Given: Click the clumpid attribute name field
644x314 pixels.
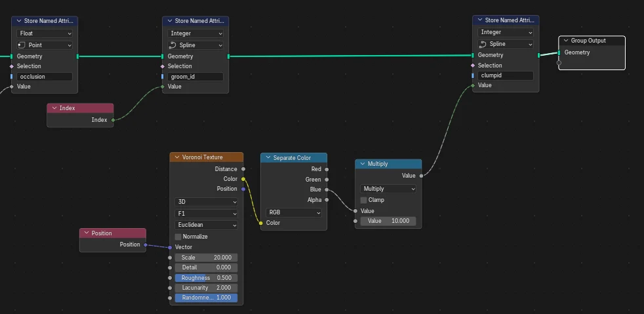Looking at the screenshot, I should [505, 75].
